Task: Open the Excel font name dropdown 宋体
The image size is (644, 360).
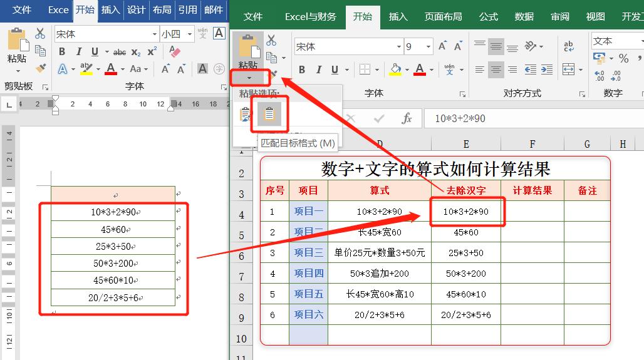Action: [x=399, y=47]
